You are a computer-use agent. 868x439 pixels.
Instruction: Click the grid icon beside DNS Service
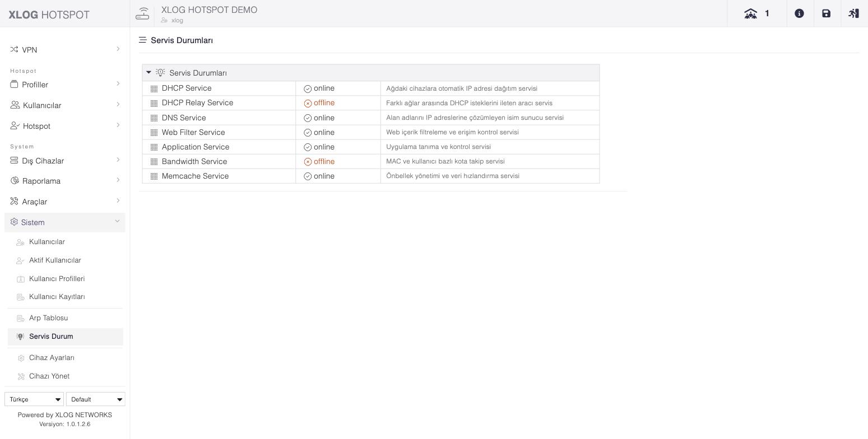pyautogui.click(x=154, y=118)
